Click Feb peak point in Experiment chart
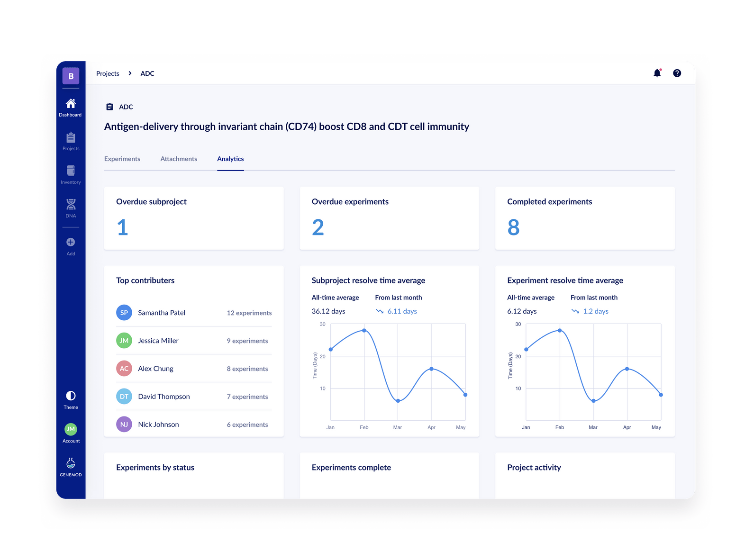The width and height of the screenshot is (745, 560). [560, 330]
